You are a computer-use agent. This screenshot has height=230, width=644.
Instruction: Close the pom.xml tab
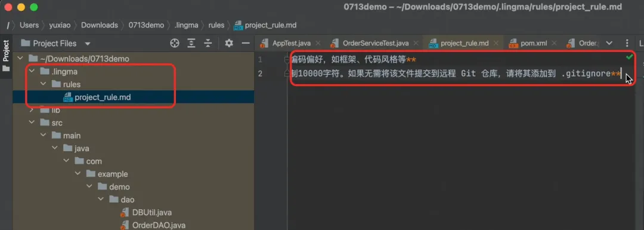(554, 43)
